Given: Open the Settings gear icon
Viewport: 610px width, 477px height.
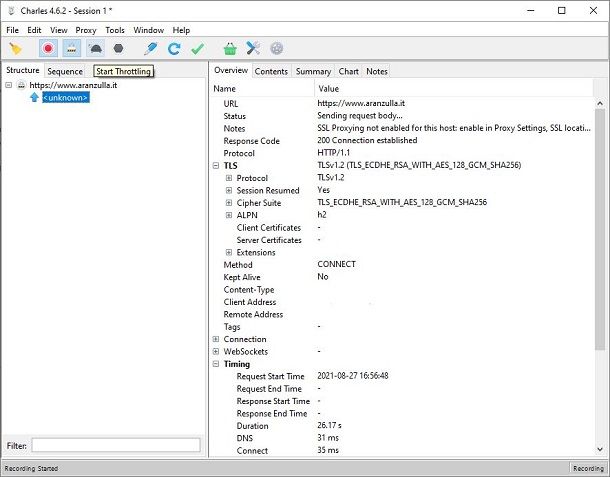Looking at the screenshot, I should (277, 49).
